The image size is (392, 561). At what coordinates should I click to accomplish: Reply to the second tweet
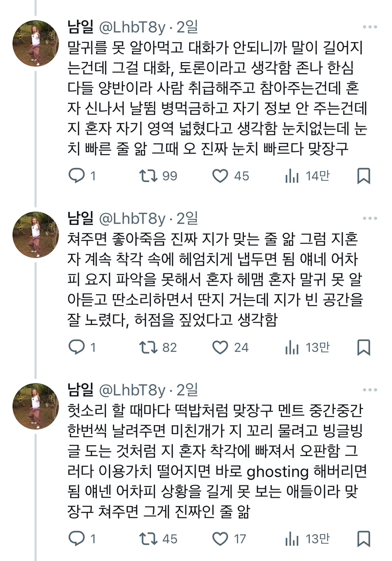pos(77,347)
